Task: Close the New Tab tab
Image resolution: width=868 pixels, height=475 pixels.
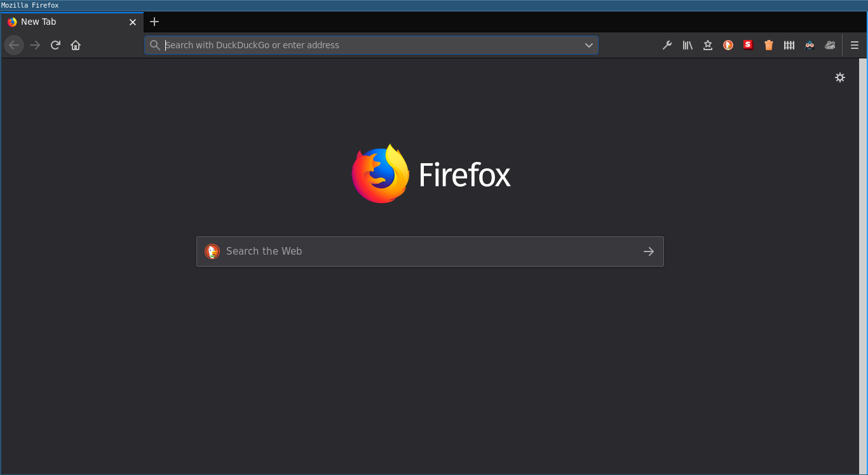Action: 133,22
